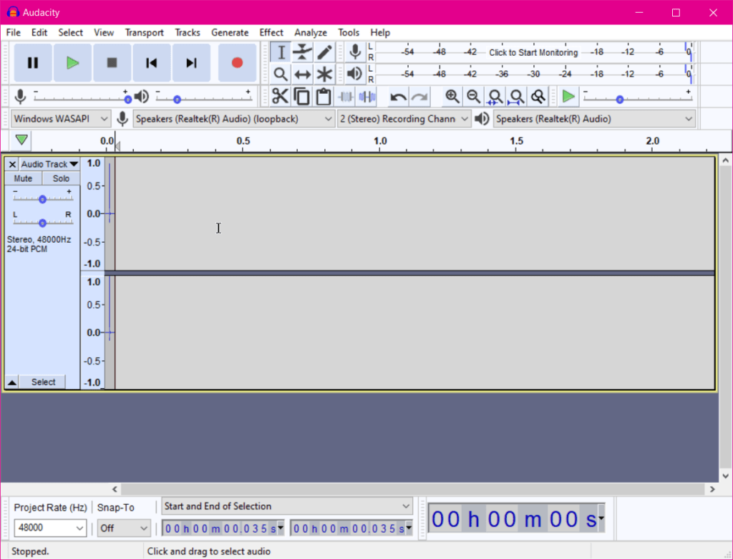
Task: Open the Snap-To Off dropdown
Action: (x=124, y=528)
